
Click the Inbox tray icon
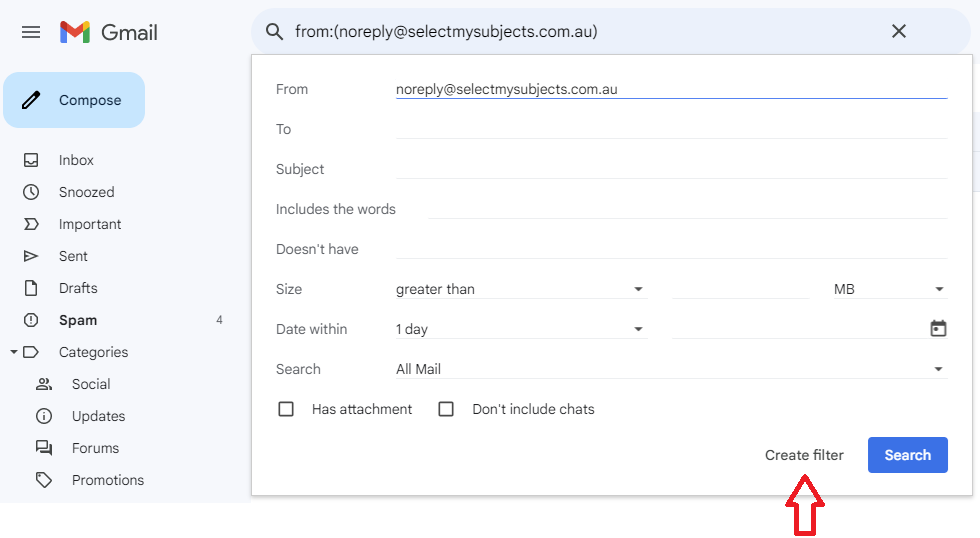click(x=31, y=160)
